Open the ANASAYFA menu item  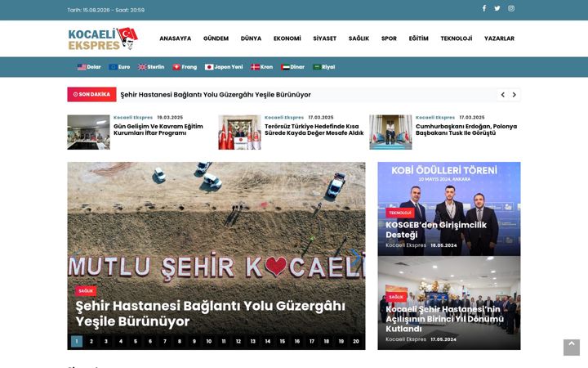175,38
